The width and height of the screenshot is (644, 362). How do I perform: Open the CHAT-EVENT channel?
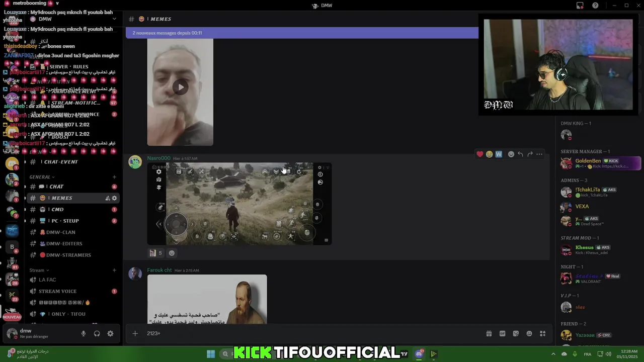click(73, 162)
